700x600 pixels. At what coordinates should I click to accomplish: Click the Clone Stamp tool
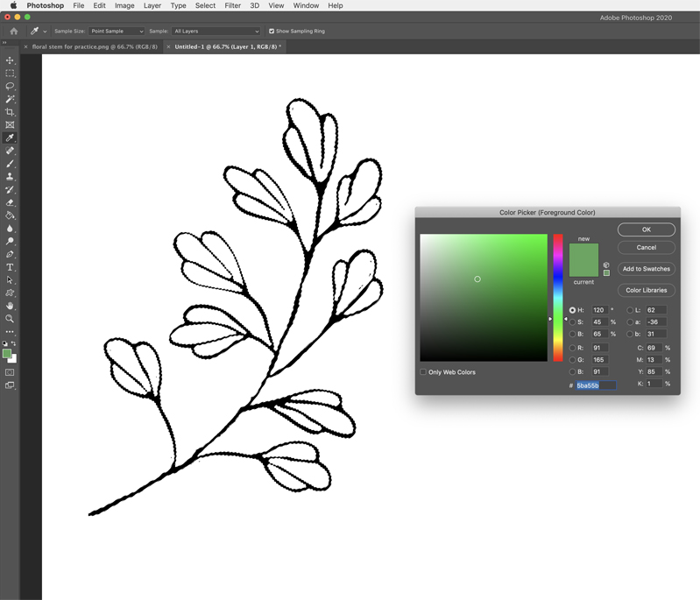click(x=11, y=177)
